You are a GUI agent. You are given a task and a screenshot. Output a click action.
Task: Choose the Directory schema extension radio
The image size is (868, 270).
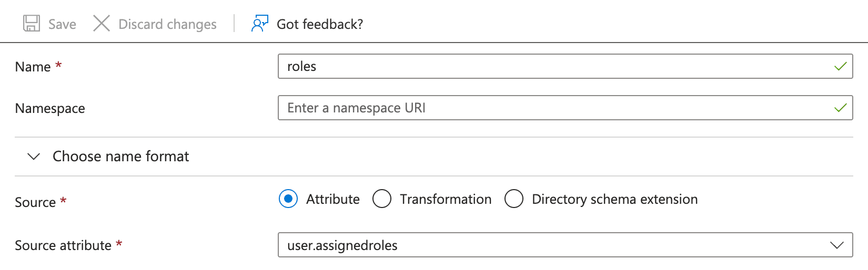coord(514,199)
